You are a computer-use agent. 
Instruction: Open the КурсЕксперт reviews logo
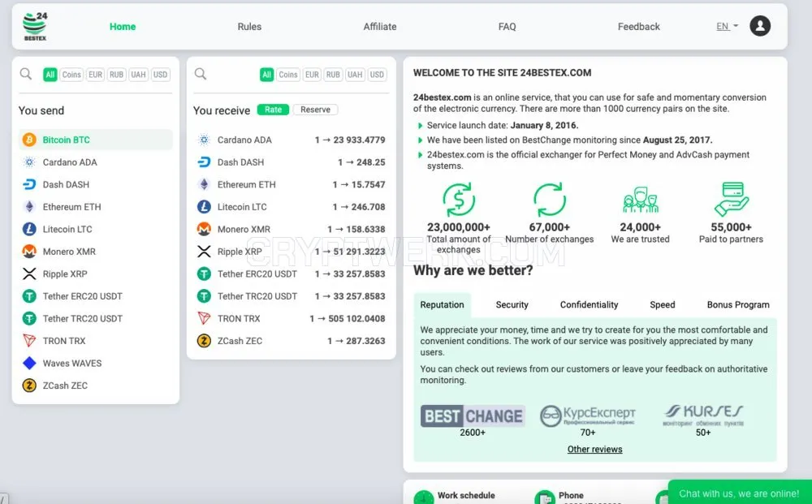588,416
